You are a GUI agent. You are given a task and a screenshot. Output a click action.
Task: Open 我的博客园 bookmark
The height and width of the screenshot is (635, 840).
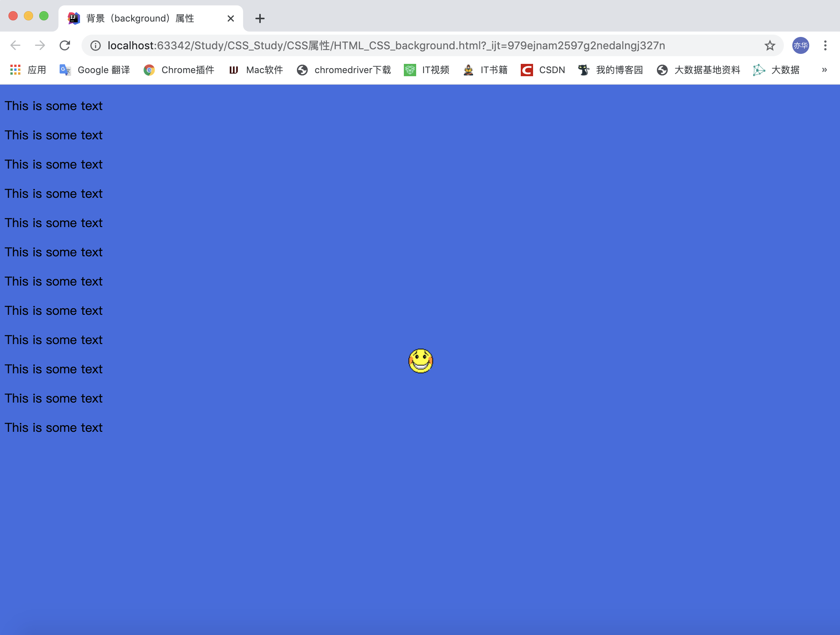pyautogui.click(x=611, y=70)
